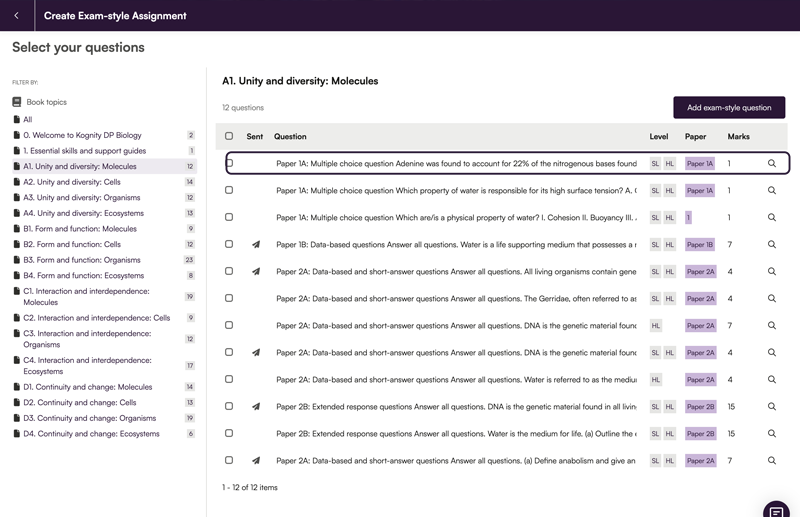Image resolution: width=800 pixels, height=517 pixels.
Task: Preview the Paper 2B water medium question
Action: pos(771,434)
